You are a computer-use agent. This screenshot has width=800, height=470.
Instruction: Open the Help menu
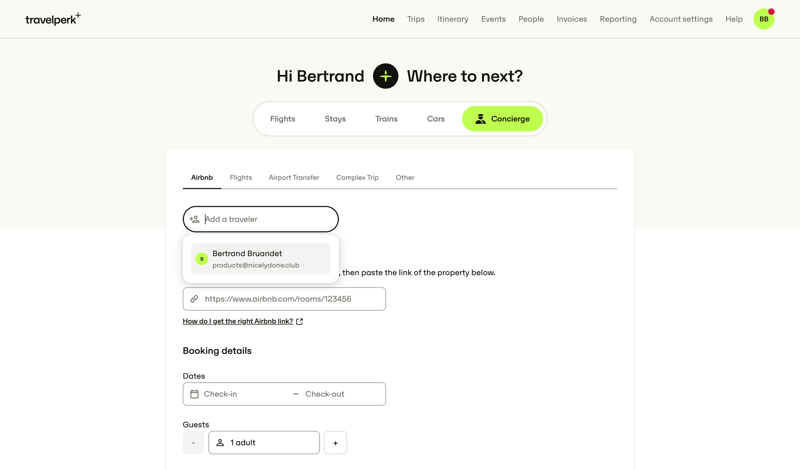pyautogui.click(x=734, y=19)
